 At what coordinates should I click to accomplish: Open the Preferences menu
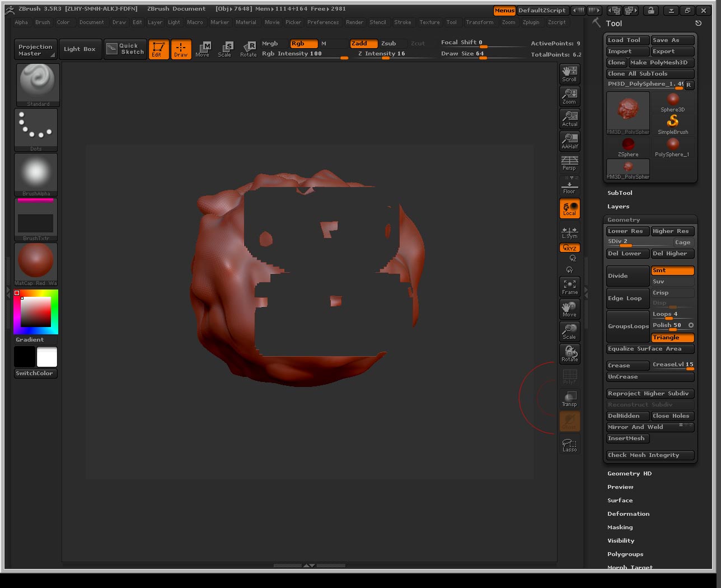(x=323, y=22)
